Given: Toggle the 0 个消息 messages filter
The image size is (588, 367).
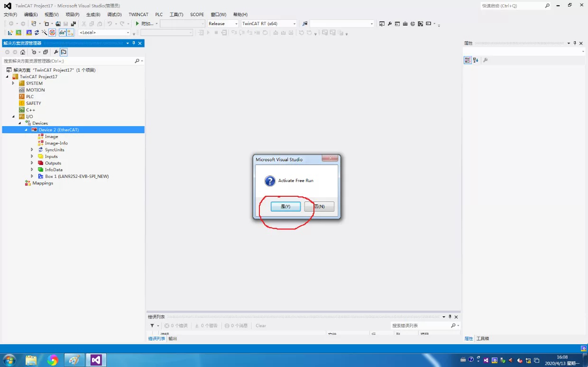Looking at the screenshot, I should coord(236,326).
